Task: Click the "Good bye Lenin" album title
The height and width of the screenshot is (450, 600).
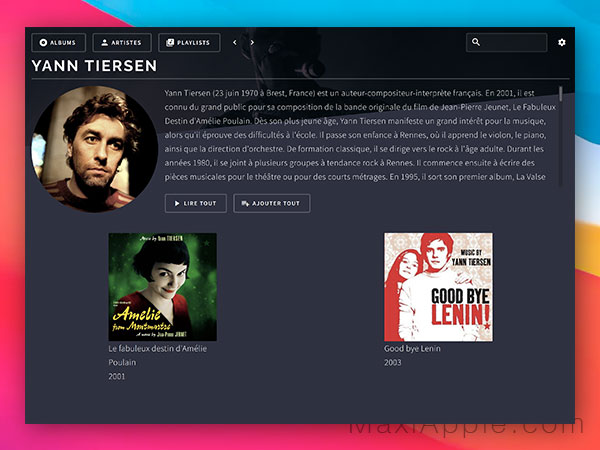Action: click(x=412, y=349)
